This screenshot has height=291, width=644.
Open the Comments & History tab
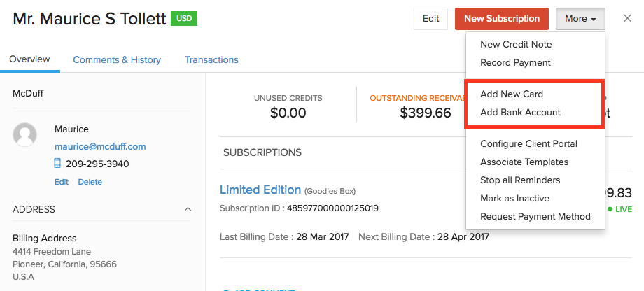pyautogui.click(x=117, y=59)
